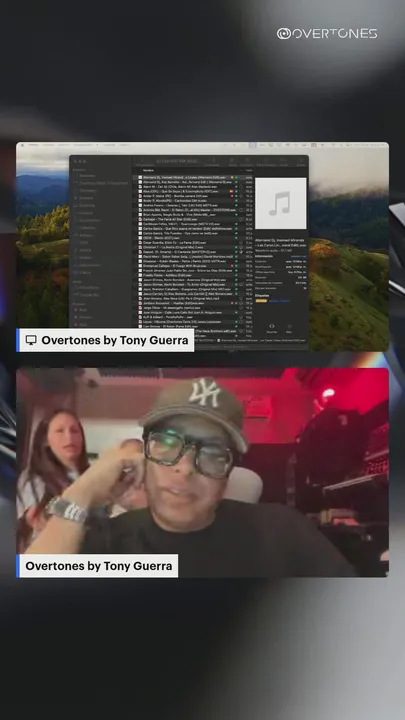Select the Rubén Blades - Patria Remix file
The height and width of the screenshot is (720, 405).
195,261
